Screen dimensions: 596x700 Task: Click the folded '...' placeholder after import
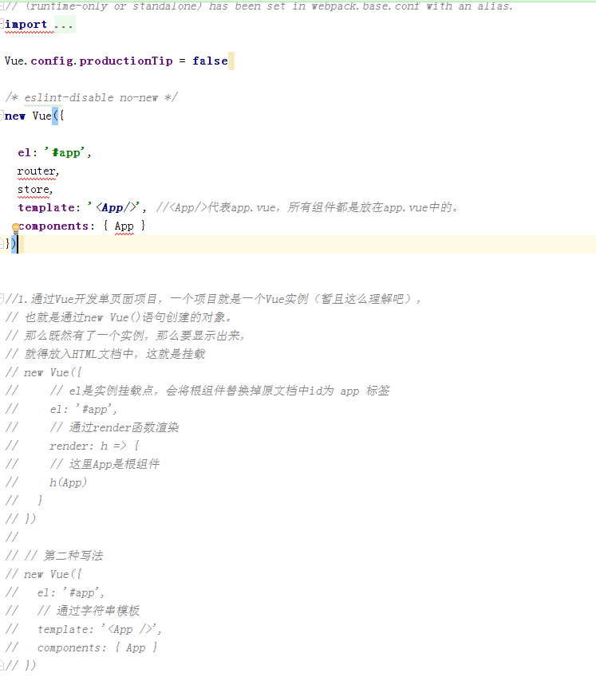click(64, 25)
